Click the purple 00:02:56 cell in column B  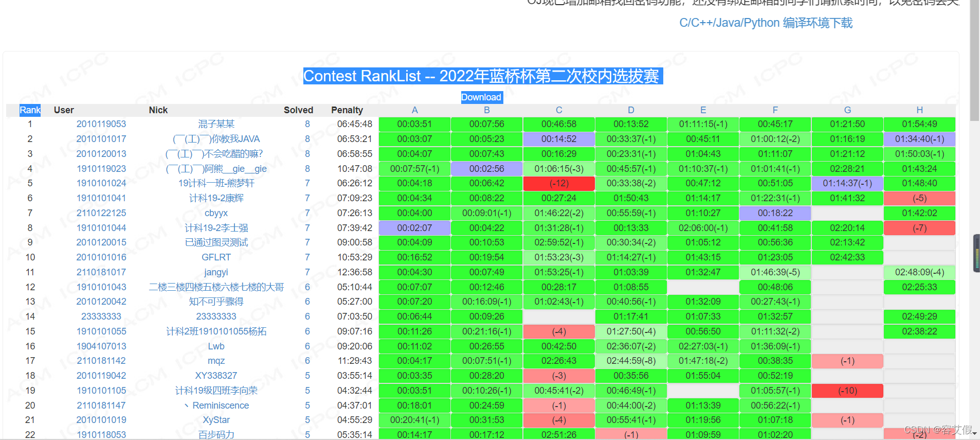(x=487, y=169)
